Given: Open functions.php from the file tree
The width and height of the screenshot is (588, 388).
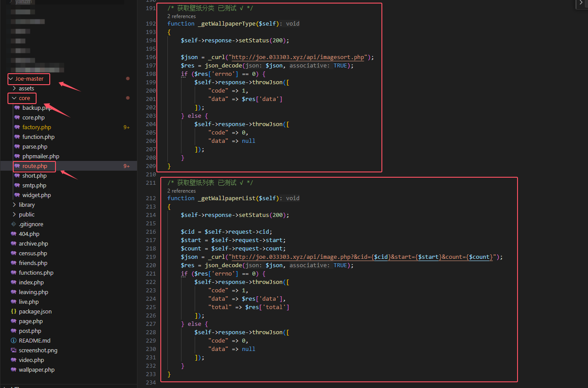Looking at the screenshot, I should coord(36,273).
